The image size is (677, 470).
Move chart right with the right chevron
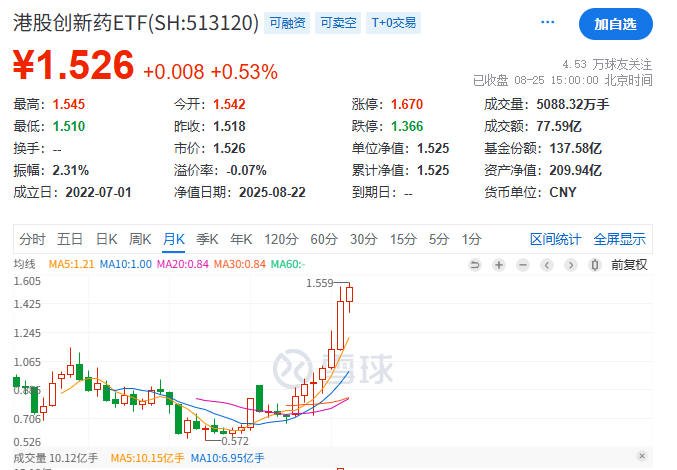point(571,265)
